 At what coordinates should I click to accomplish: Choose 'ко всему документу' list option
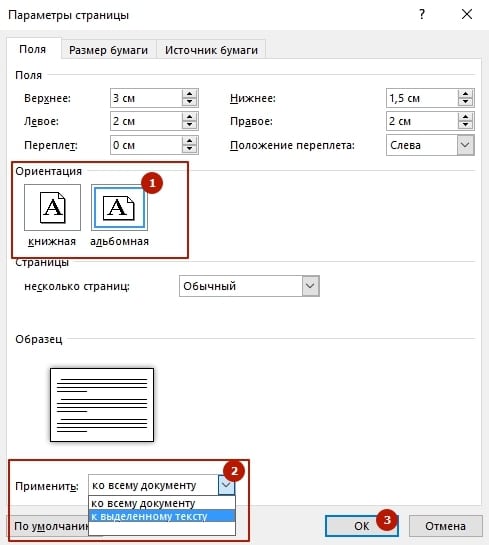pyautogui.click(x=162, y=503)
